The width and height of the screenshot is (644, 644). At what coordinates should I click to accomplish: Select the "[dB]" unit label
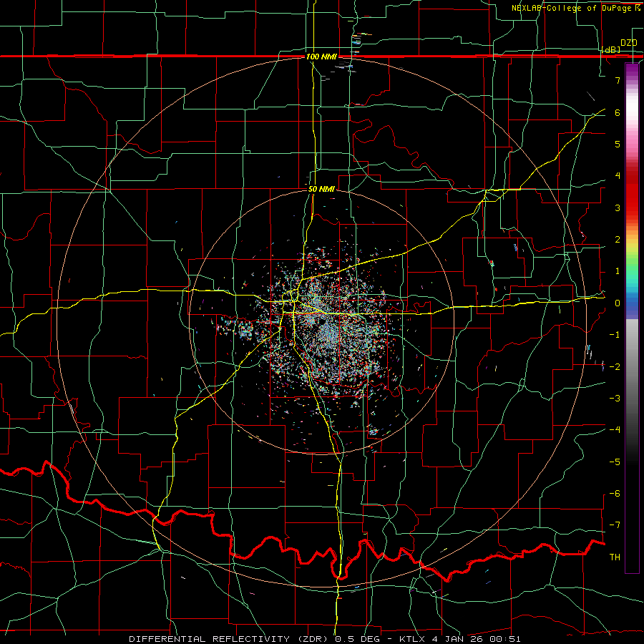point(611,50)
